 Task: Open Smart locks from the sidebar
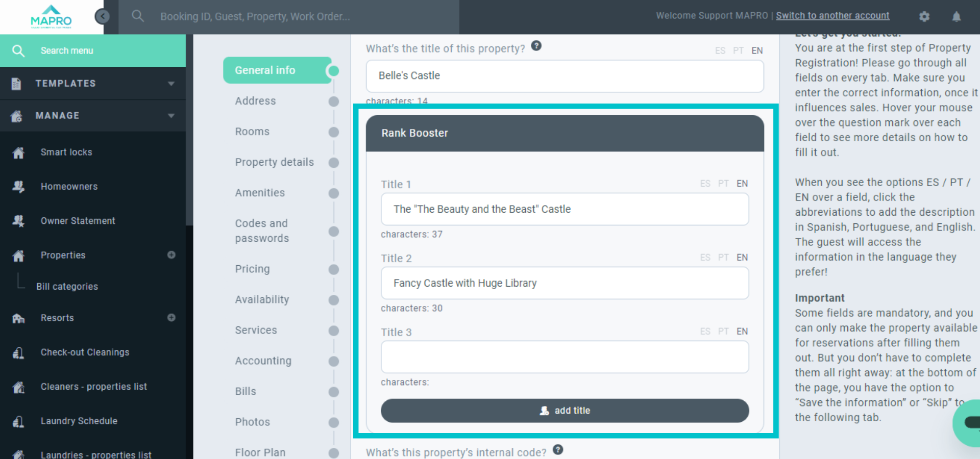(x=66, y=152)
